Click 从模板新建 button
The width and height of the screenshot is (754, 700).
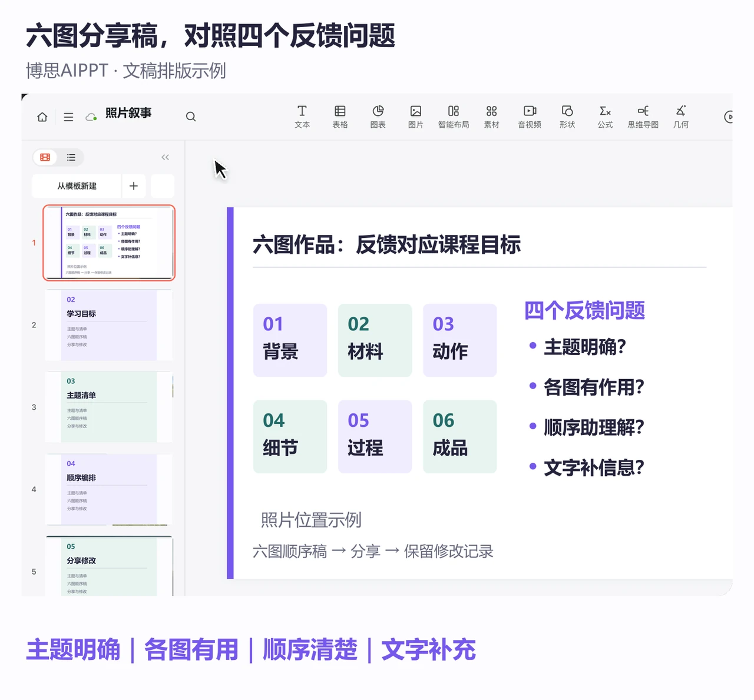pyautogui.click(x=77, y=186)
